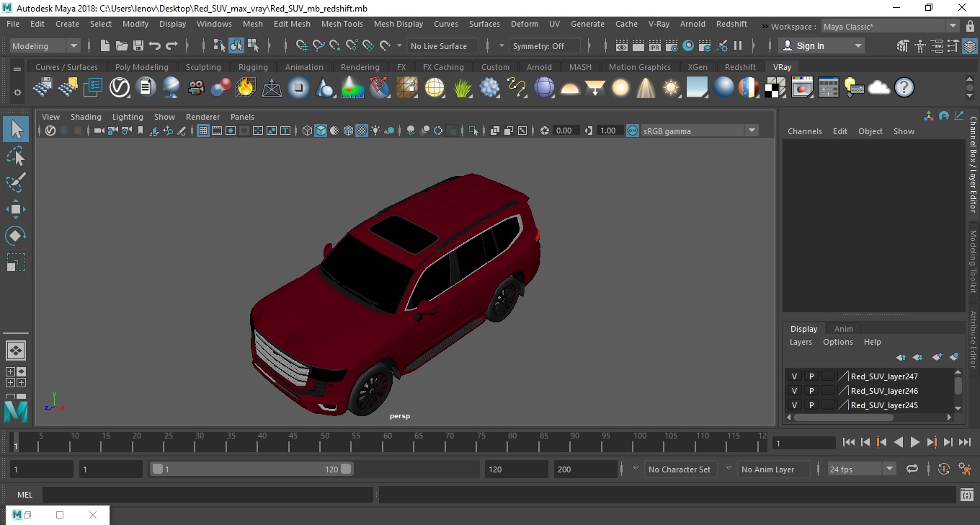Open the Workspace Maya Classic dropdown
The width and height of the screenshot is (980, 525).
[x=890, y=27]
